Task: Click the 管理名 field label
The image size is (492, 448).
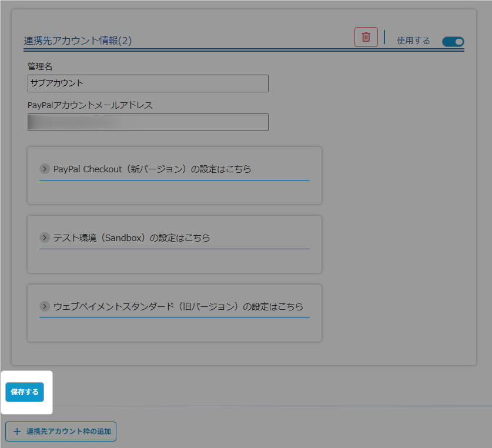Action: point(40,66)
